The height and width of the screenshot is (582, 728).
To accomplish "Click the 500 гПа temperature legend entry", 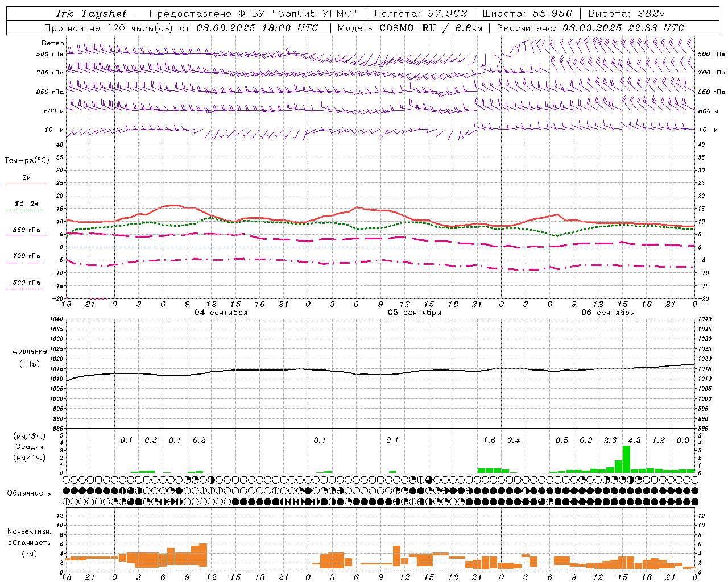I will pyautogui.click(x=26, y=282).
